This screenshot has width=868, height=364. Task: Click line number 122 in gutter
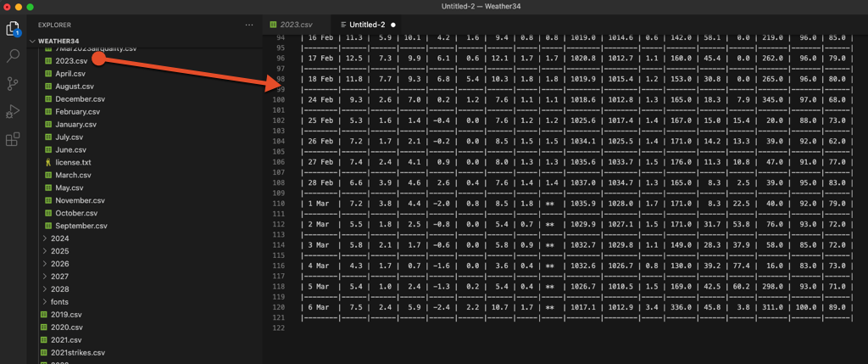pyautogui.click(x=278, y=328)
